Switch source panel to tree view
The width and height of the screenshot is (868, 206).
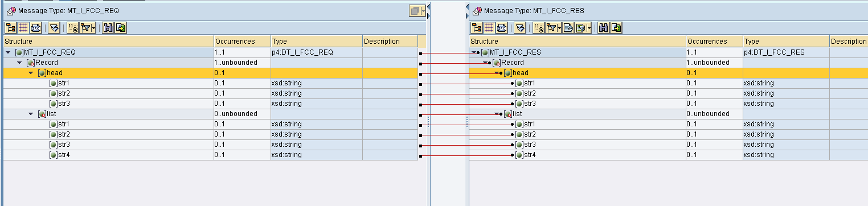(10, 28)
